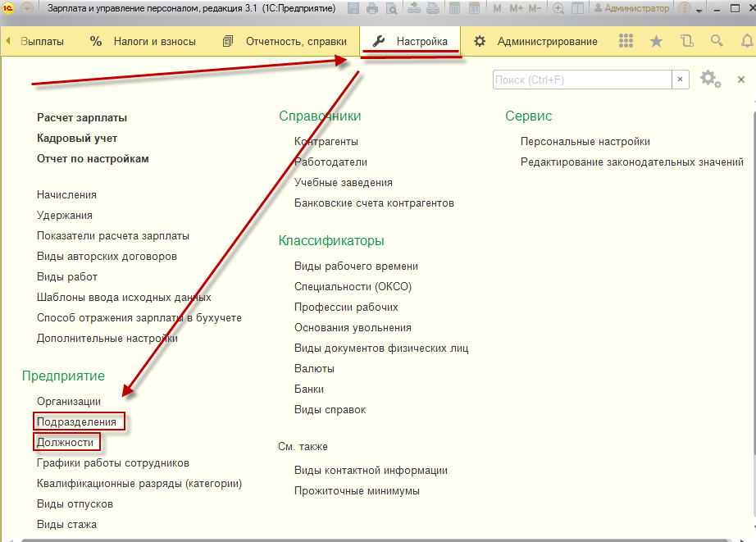Viewport: 756px width, 542px height.
Task: Expand the dropdown arrow next to info icon
Action: point(698,9)
